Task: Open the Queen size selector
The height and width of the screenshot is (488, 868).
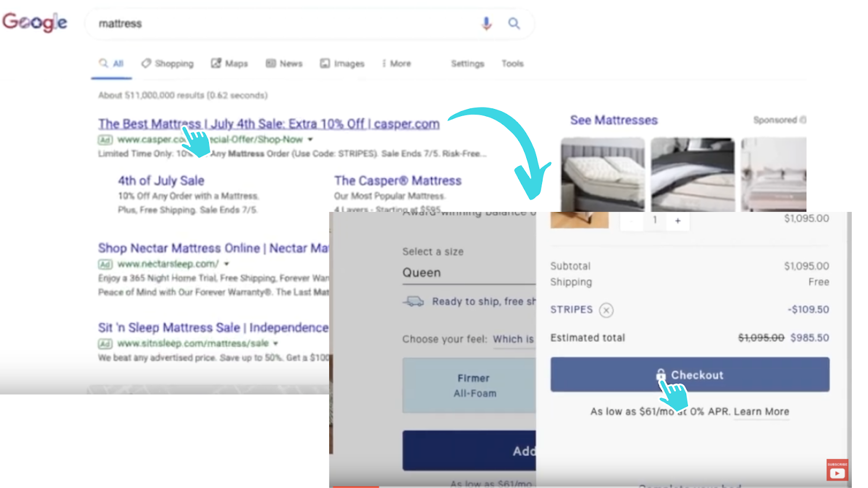Action: [469, 273]
